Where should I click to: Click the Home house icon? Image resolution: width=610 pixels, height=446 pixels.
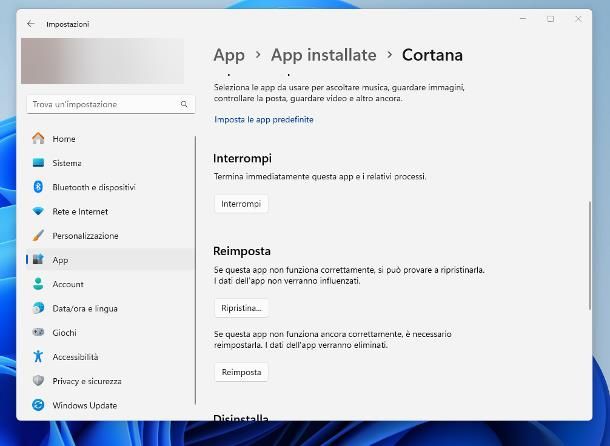tap(38, 139)
